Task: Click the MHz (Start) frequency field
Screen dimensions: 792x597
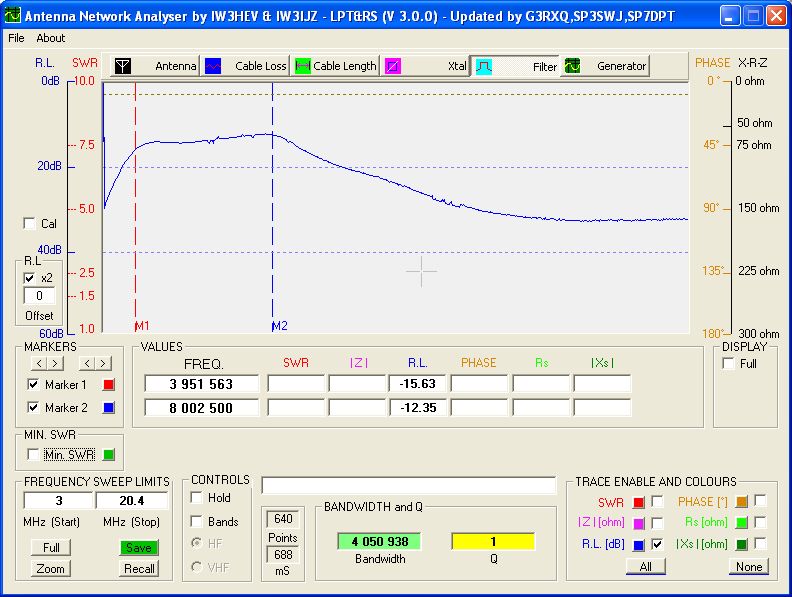Action: pyautogui.click(x=58, y=500)
